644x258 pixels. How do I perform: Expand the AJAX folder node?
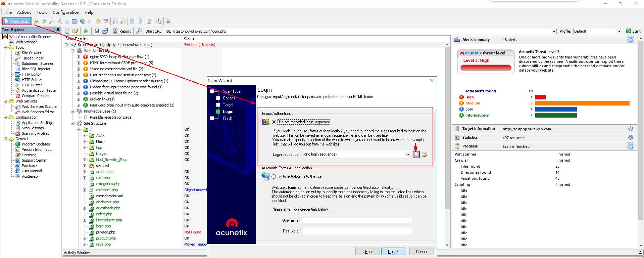[x=84, y=135]
